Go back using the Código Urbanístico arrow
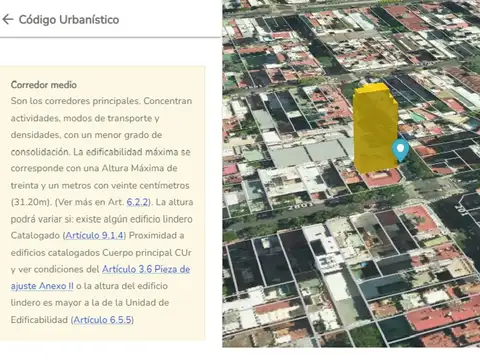Screen dimensions: 480x360 tap(8, 19)
